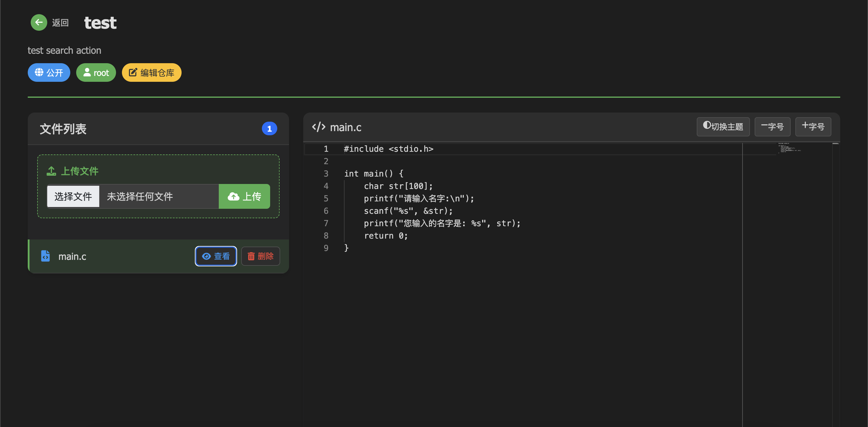Click the user icon on root badge

87,72
